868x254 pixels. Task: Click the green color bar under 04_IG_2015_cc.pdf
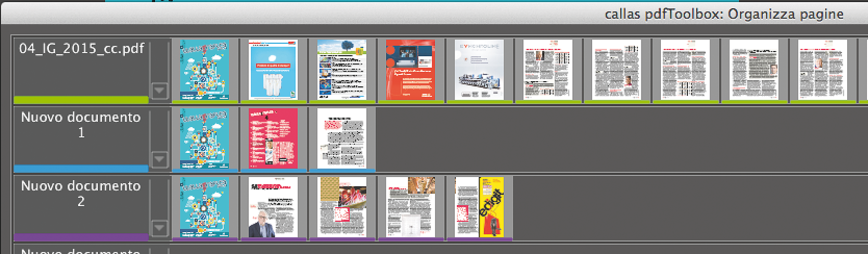pyautogui.click(x=81, y=99)
